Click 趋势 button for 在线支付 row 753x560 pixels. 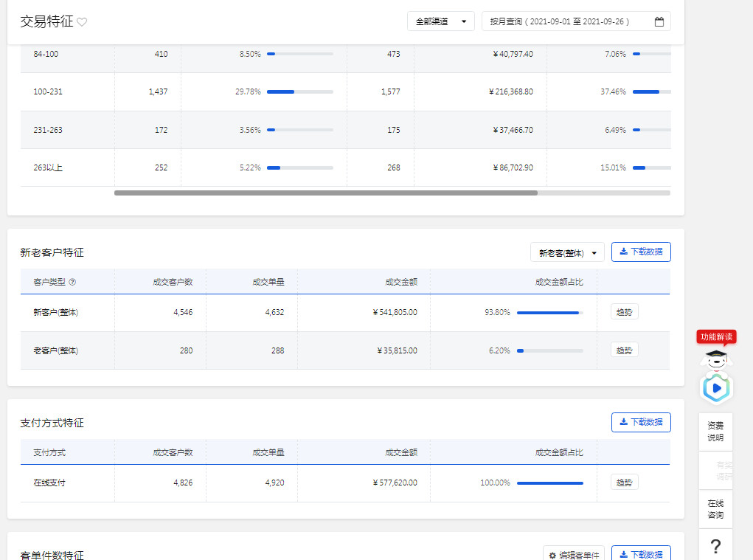point(624,483)
